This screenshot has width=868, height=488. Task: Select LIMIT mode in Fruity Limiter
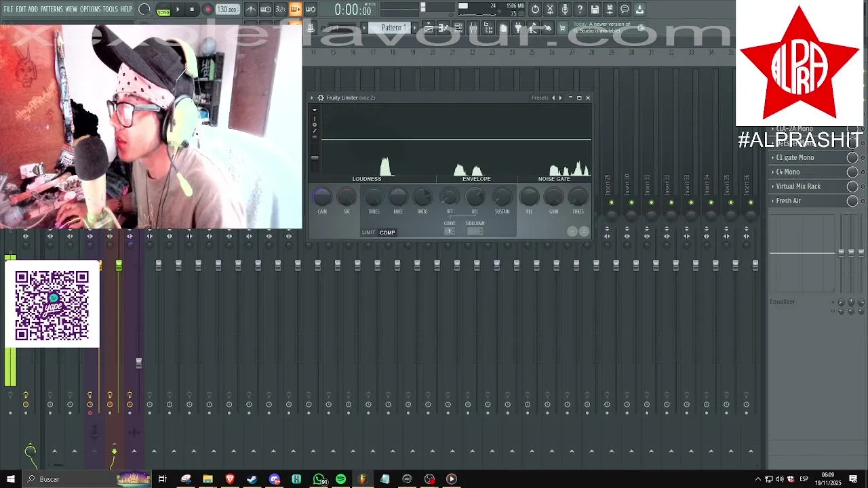point(368,232)
